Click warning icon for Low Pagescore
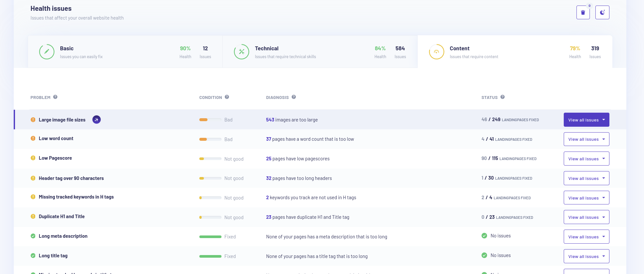Image resolution: width=644 pixels, height=274 pixels. [33, 158]
